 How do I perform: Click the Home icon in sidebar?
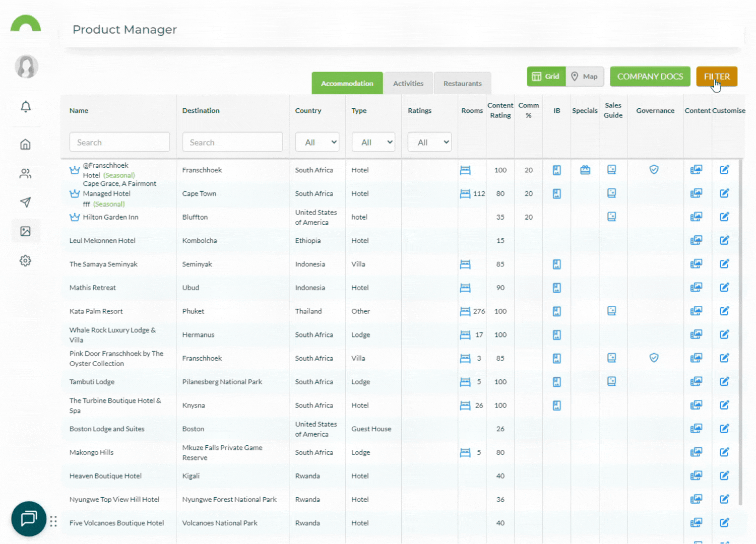click(x=25, y=144)
